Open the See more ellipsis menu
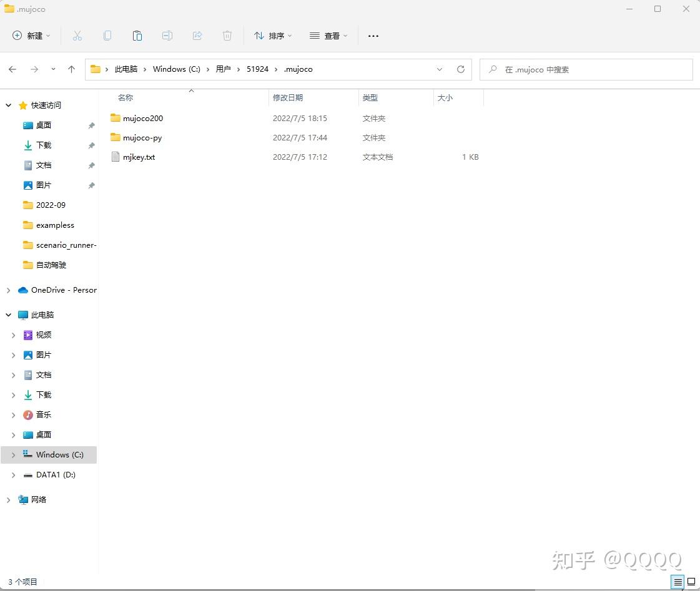This screenshot has width=700, height=591. point(373,36)
